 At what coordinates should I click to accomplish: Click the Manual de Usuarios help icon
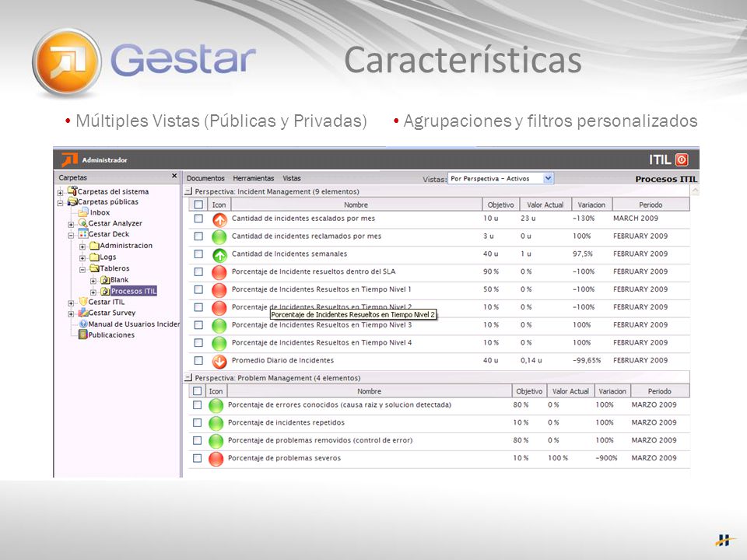click(83, 324)
